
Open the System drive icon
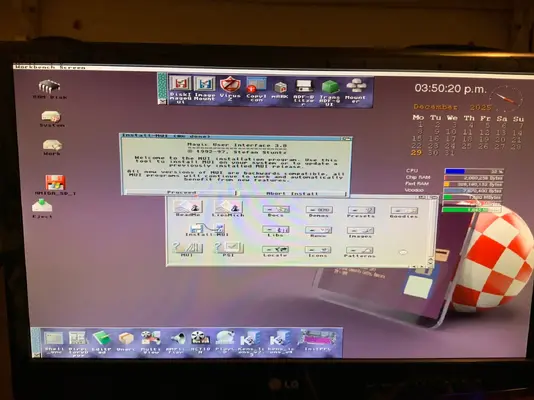[x=52, y=118]
